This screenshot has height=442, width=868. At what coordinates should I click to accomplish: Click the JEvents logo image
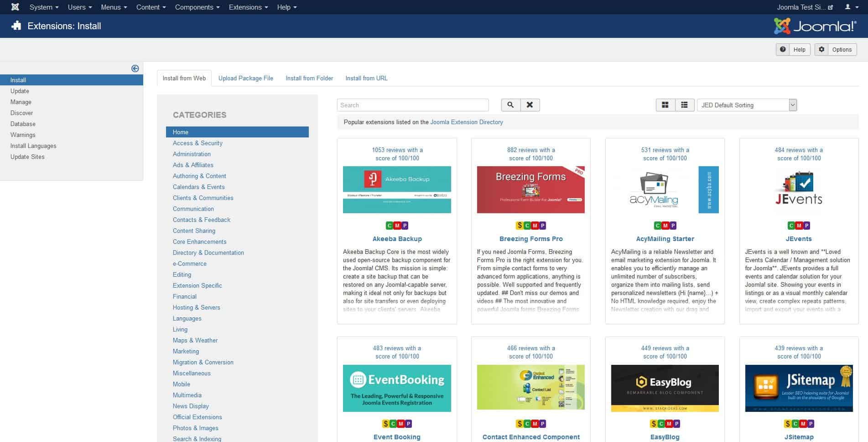pos(799,189)
